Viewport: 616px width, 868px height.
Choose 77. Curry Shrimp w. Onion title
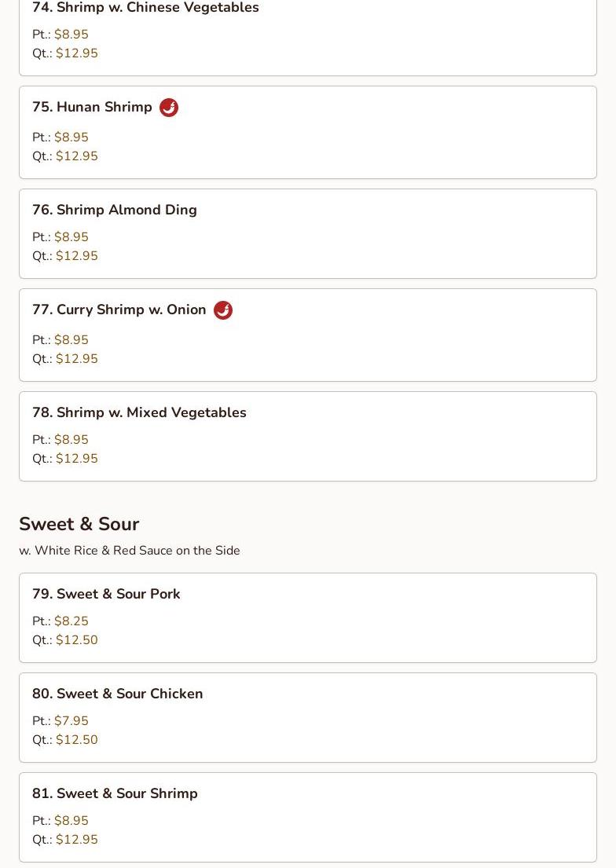[x=119, y=309]
